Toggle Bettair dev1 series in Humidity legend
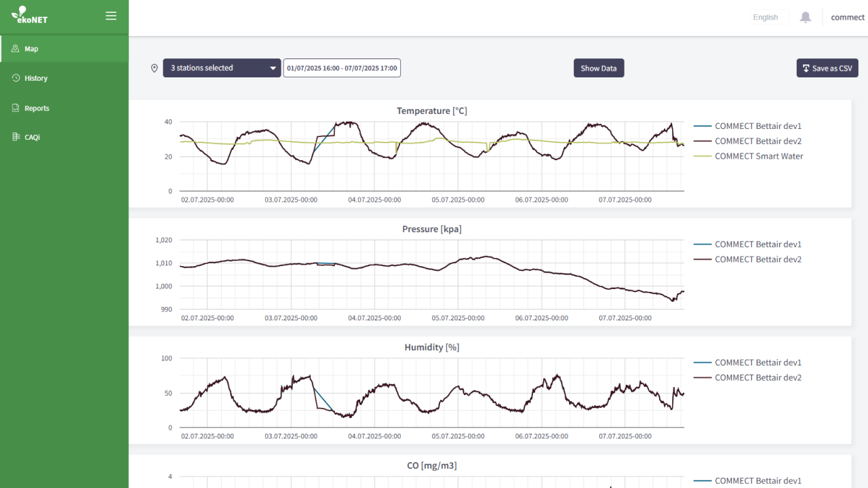The image size is (868, 488). (x=748, y=362)
